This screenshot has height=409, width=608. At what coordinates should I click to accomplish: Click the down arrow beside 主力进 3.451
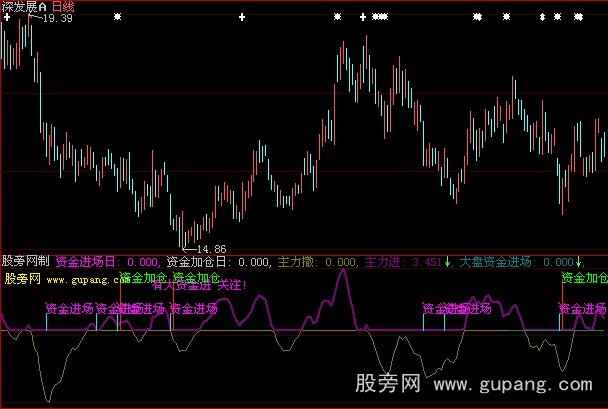(x=448, y=262)
